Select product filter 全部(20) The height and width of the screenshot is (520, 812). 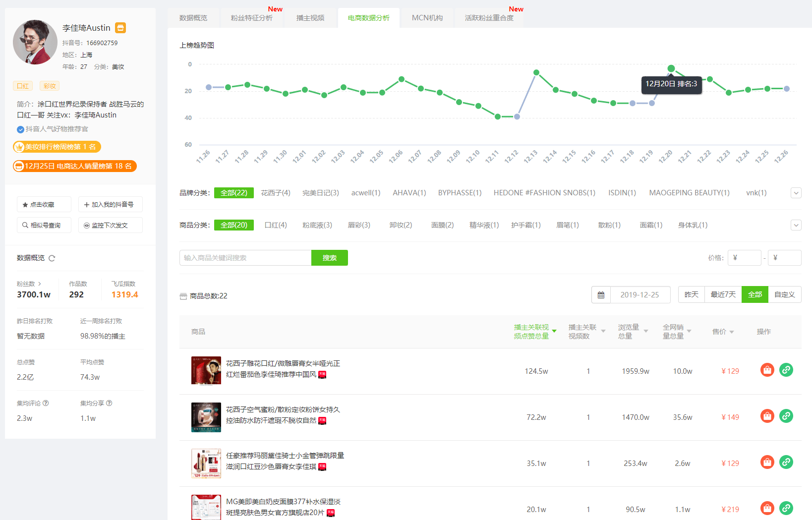[x=234, y=225]
